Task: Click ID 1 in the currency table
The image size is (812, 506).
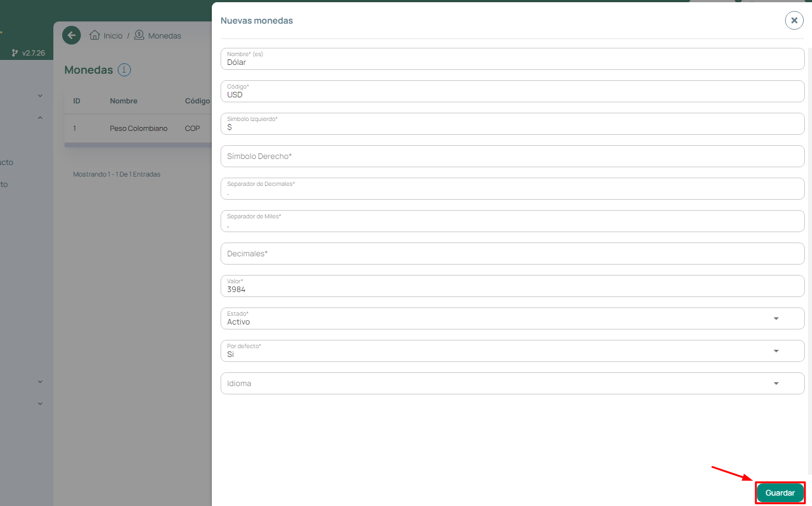Action: click(x=75, y=128)
